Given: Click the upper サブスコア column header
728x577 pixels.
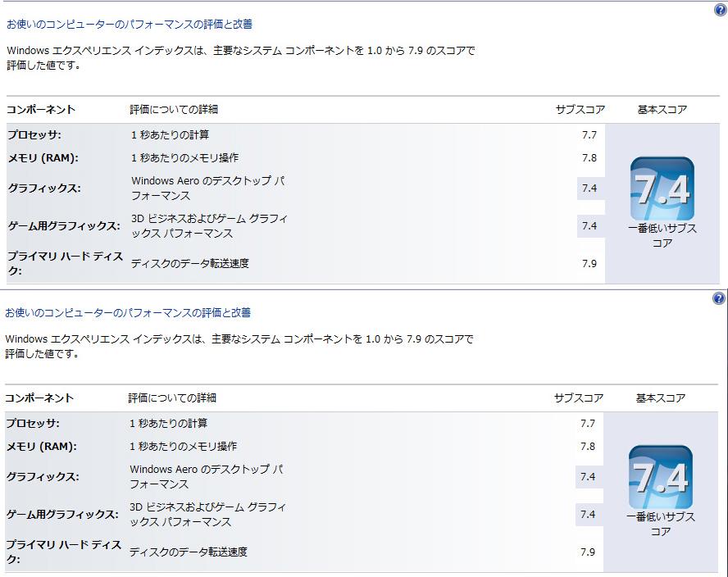Looking at the screenshot, I should pyautogui.click(x=580, y=110).
